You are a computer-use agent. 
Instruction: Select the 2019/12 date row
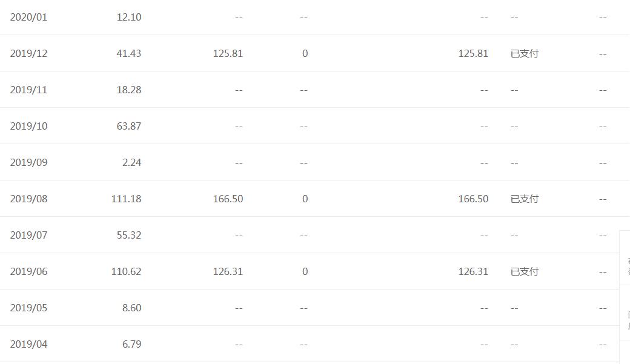[28, 53]
